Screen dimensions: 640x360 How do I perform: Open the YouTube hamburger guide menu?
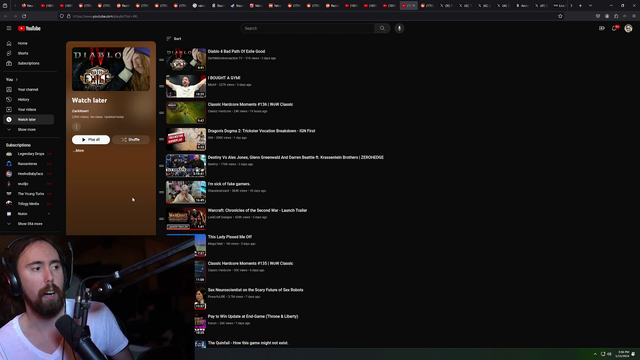(x=9, y=28)
